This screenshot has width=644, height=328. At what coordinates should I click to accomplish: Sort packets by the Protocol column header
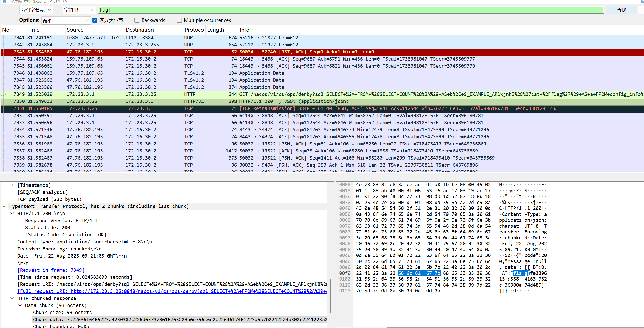click(x=194, y=30)
